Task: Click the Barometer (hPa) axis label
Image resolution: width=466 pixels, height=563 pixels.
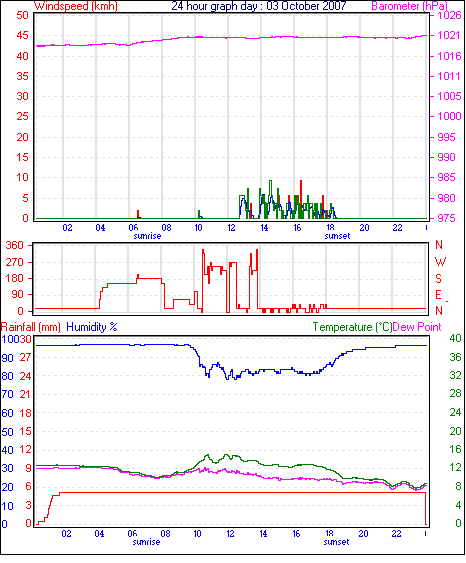Action: [x=409, y=6]
